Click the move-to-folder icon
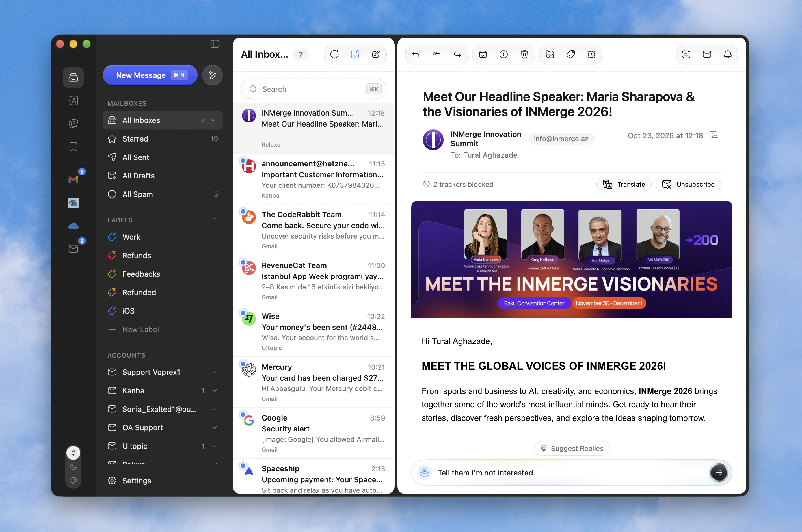The height and width of the screenshot is (532, 802). [x=550, y=54]
